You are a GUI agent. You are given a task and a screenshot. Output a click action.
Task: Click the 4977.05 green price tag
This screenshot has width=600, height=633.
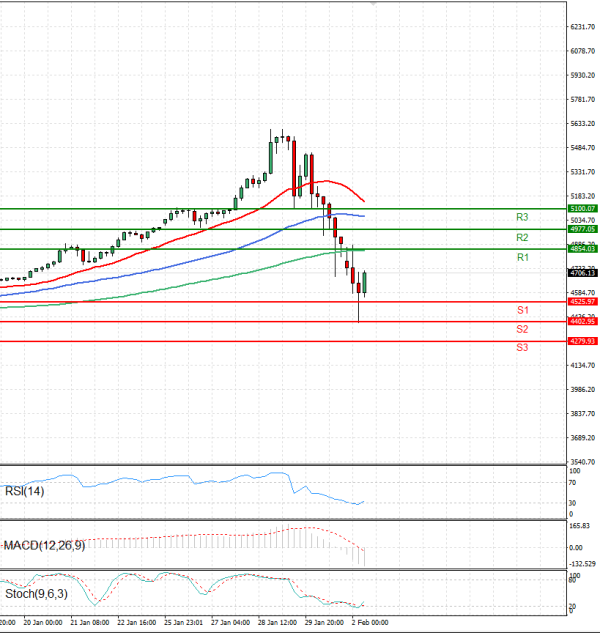[x=583, y=229]
